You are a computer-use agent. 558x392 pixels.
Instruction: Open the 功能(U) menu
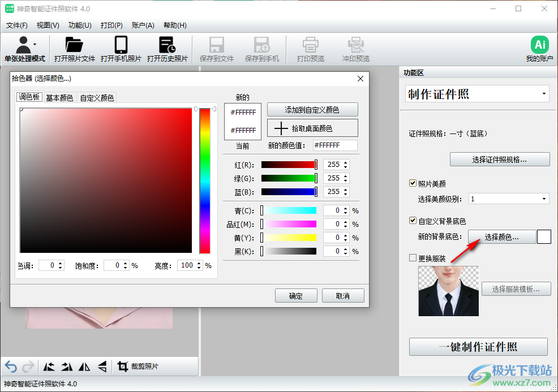coord(80,25)
